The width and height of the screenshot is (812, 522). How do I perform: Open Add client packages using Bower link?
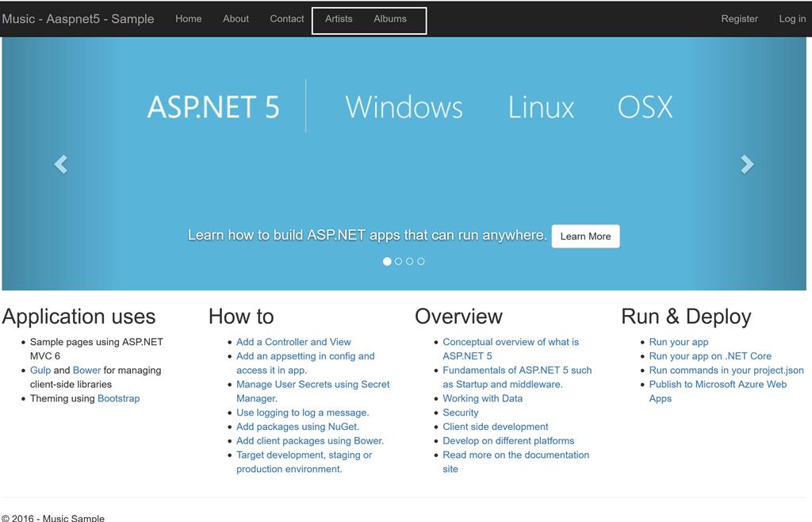(x=310, y=441)
